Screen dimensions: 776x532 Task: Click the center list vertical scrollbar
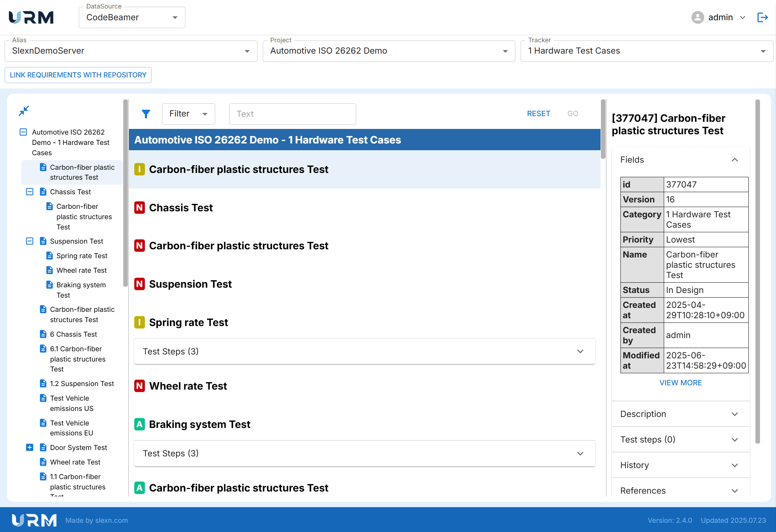coord(603,129)
